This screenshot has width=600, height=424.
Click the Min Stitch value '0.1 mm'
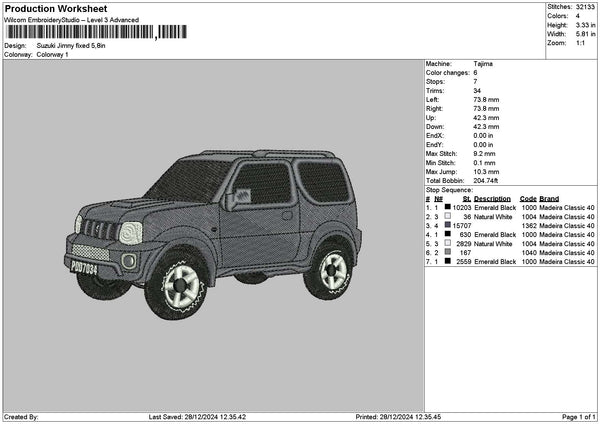(484, 163)
